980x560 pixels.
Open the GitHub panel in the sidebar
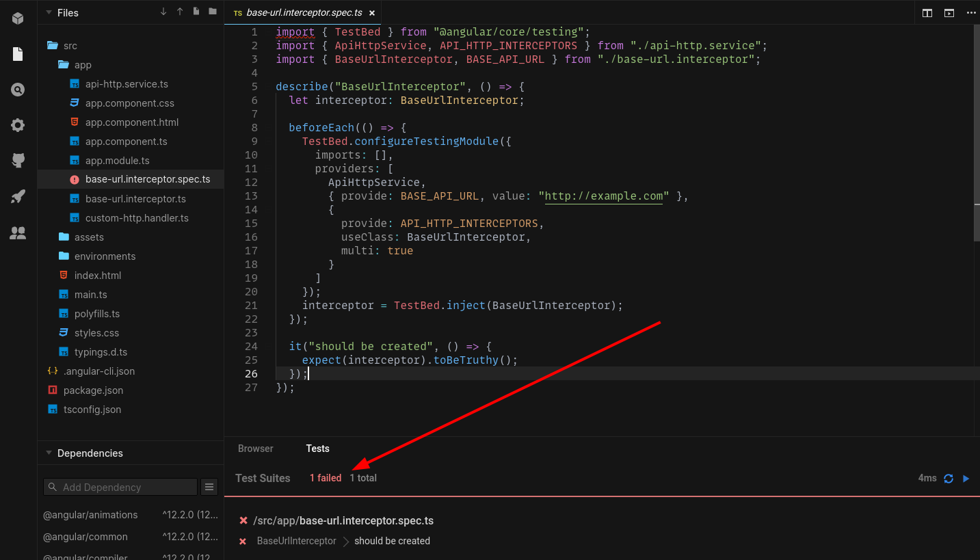click(18, 161)
